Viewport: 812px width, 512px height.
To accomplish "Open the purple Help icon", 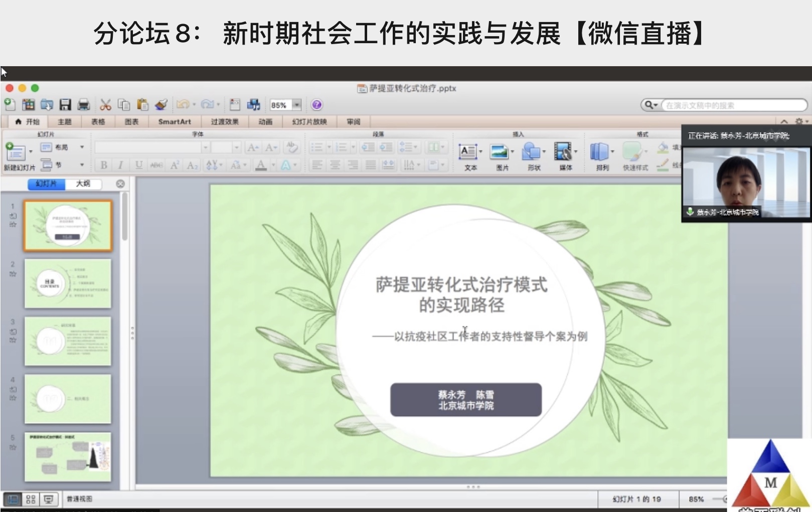I will [316, 105].
